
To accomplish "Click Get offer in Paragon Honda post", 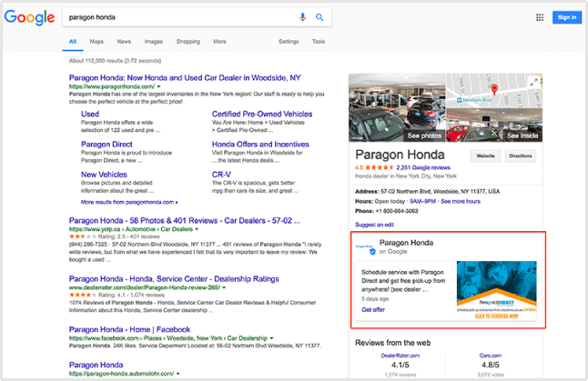I will 373,309.
